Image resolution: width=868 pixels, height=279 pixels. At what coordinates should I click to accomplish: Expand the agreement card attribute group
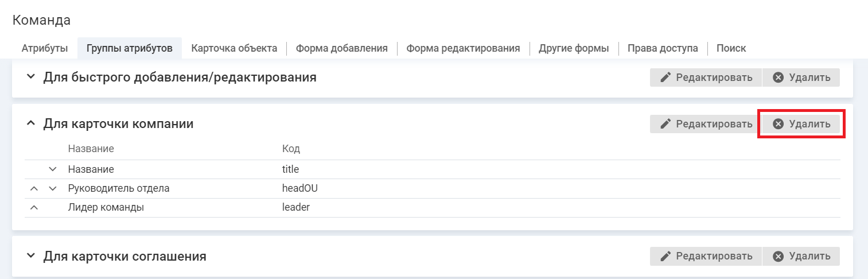[x=30, y=256]
